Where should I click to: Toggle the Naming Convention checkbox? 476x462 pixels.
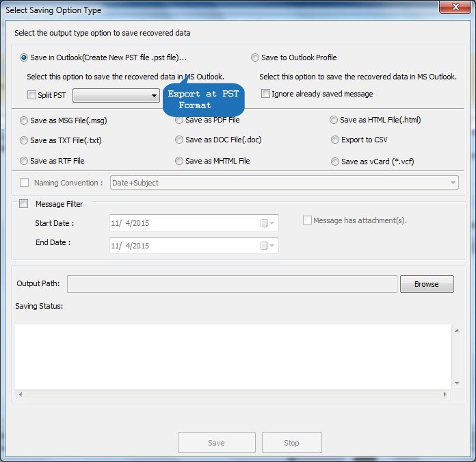(x=25, y=183)
